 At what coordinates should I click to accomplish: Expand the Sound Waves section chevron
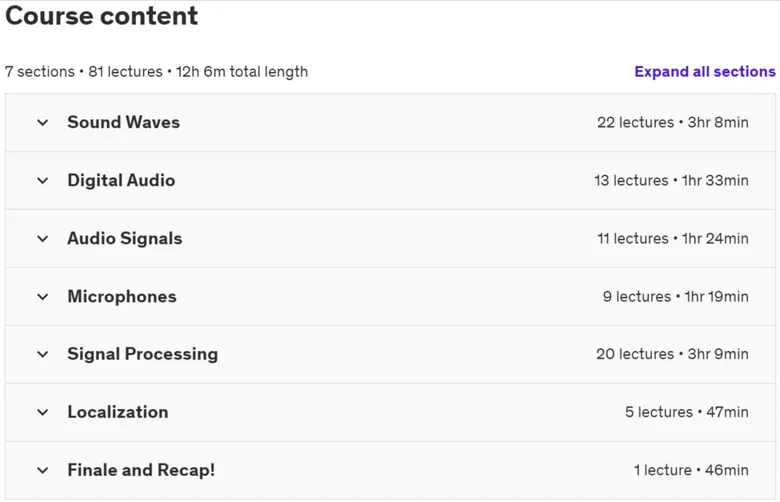point(43,122)
